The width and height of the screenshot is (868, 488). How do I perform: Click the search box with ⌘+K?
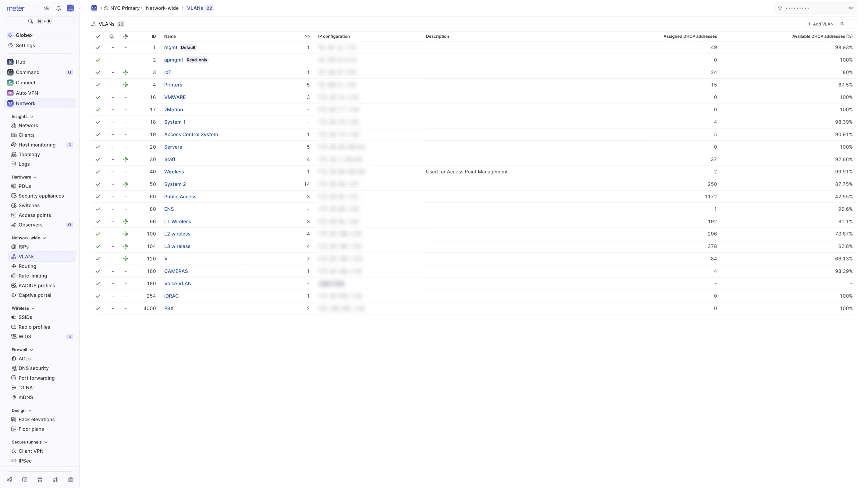[x=40, y=21]
